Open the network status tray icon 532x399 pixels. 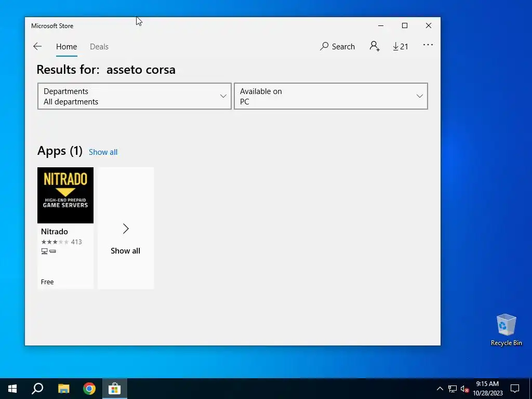pos(453,389)
